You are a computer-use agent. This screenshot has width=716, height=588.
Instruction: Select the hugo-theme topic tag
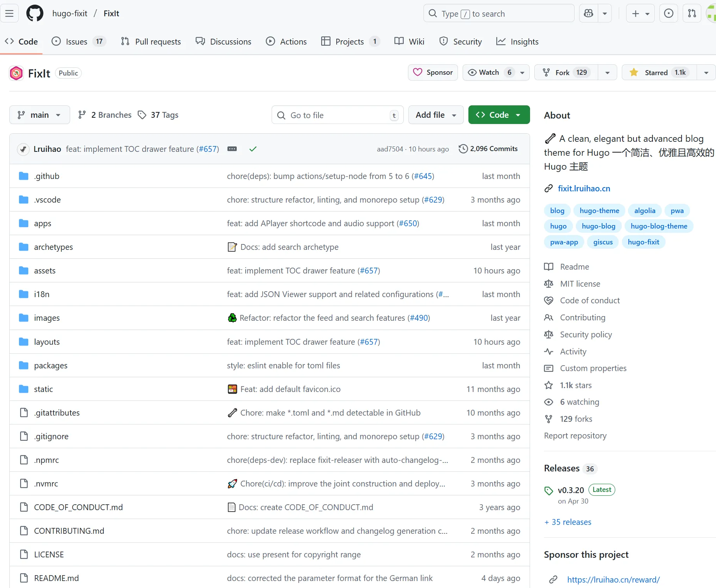pos(599,210)
